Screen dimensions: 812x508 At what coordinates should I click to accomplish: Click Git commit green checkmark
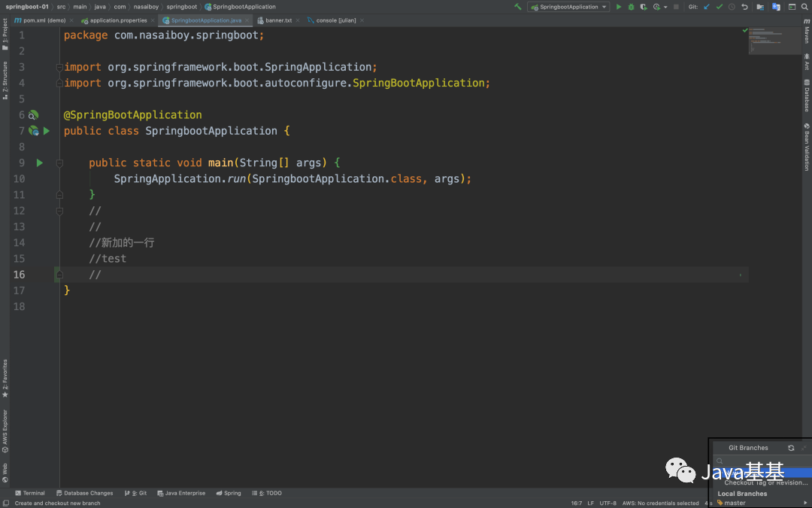pos(720,7)
